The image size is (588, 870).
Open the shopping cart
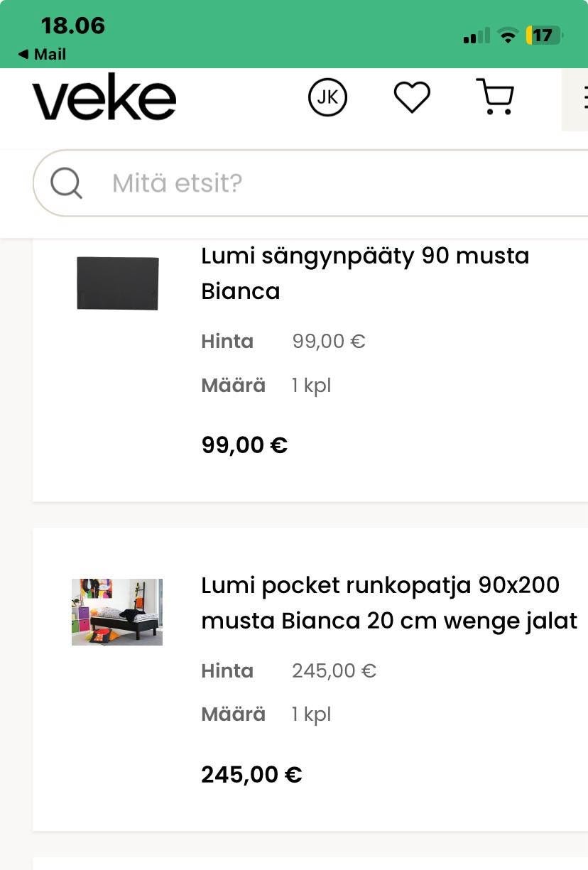tap(495, 97)
